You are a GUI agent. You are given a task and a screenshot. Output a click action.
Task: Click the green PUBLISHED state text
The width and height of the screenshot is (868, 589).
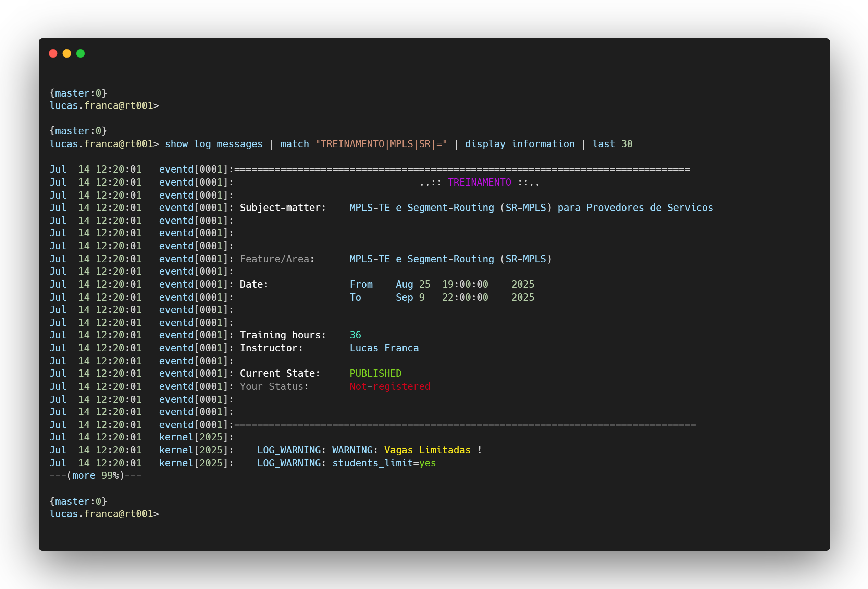pos(375,373)
